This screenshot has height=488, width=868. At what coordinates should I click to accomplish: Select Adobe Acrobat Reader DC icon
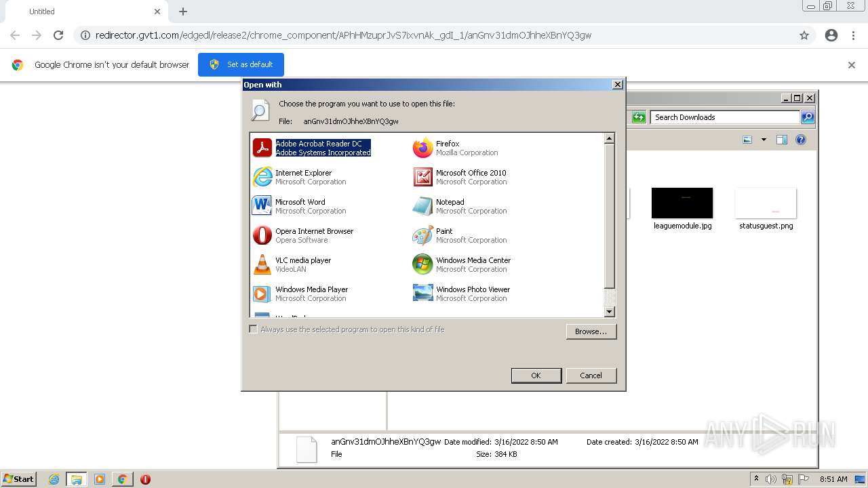point(262,148)
